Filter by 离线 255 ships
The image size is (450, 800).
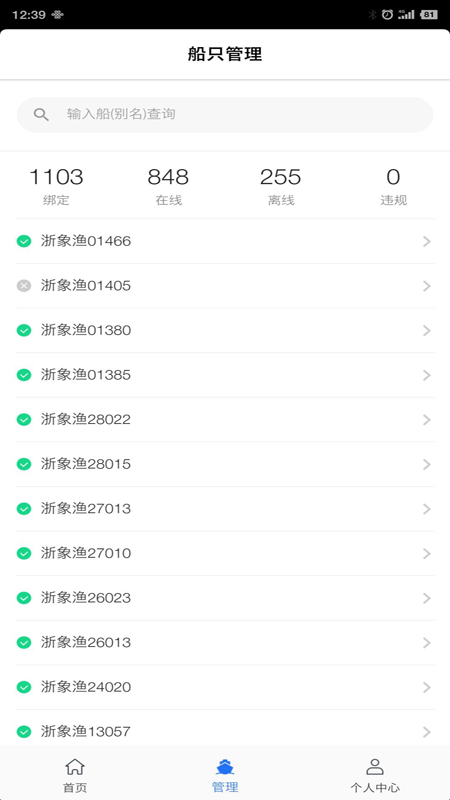click(x=281, y=186)
